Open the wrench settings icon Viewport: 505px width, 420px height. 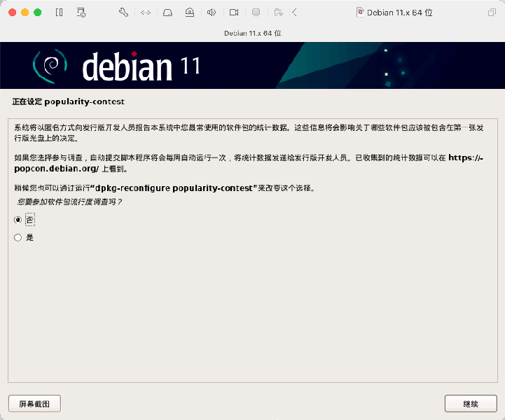click(x=123, y=13)
